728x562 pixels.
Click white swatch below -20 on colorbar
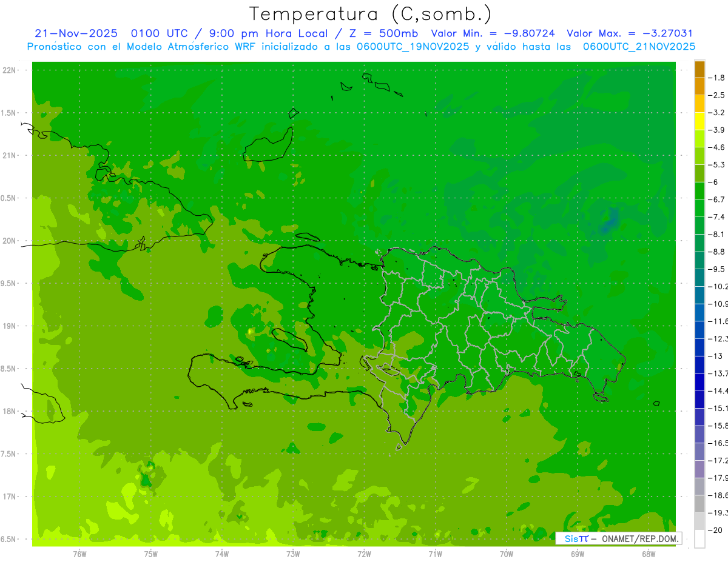(x=699, y=539)
